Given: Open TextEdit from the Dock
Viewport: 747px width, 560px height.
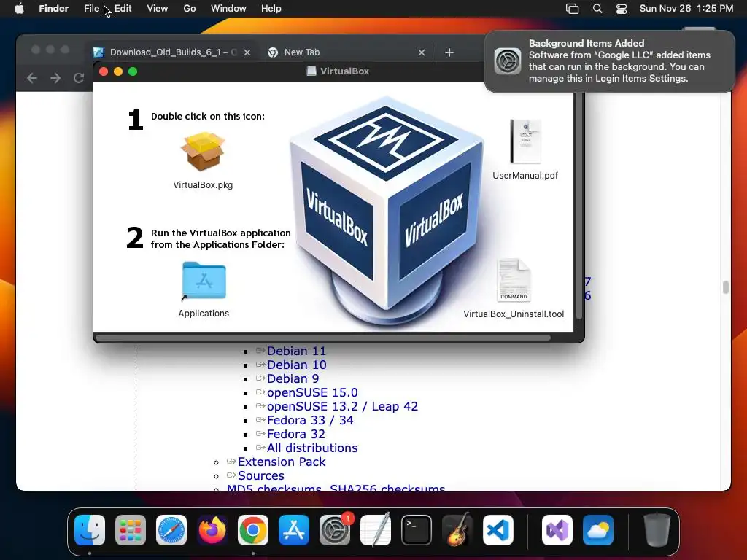Looking at the screenshot, I should [376, 530].
